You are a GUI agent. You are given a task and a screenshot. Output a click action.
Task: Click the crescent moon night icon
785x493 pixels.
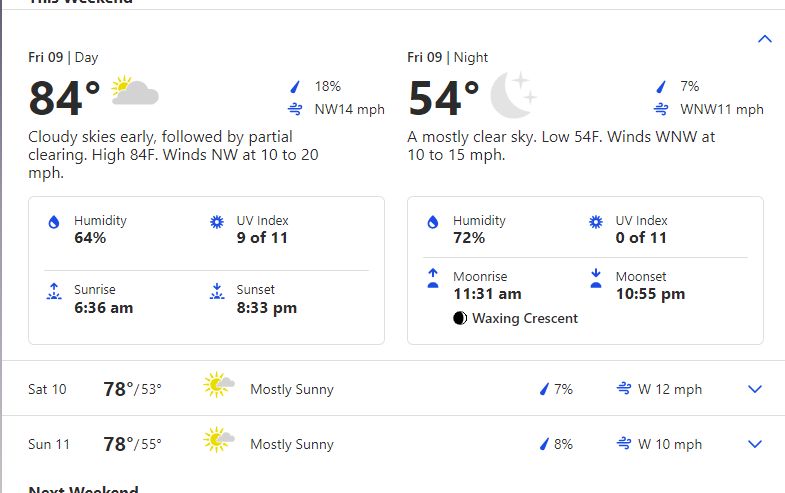[513, 94]
